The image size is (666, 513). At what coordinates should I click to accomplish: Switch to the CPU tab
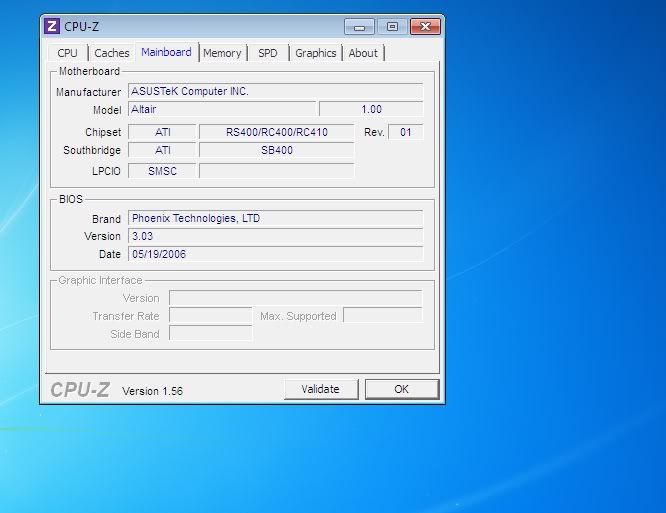tap(67, 53)
